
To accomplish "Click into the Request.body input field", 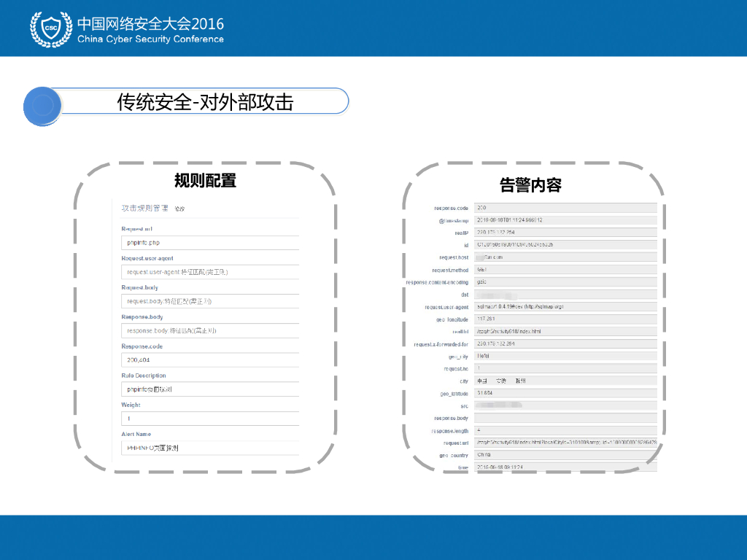I will pyautogui.click(x=210, y=301).
